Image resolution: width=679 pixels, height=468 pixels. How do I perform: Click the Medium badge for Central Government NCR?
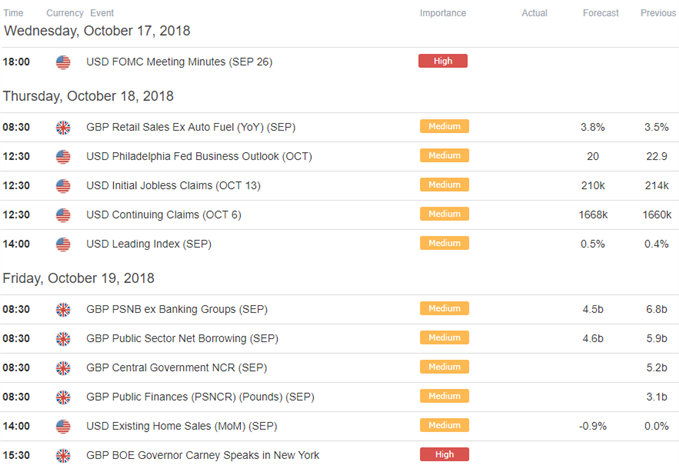pos(444,367)
